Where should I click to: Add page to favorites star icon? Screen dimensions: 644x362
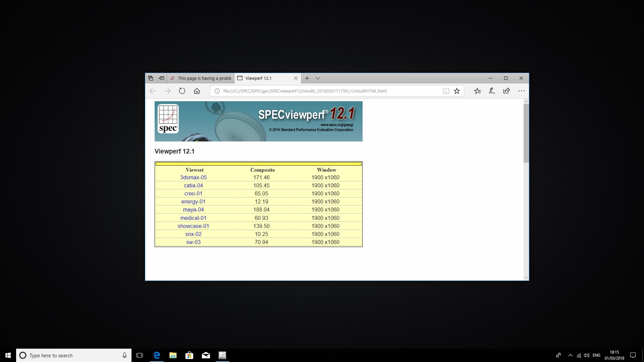coord(457,91)
